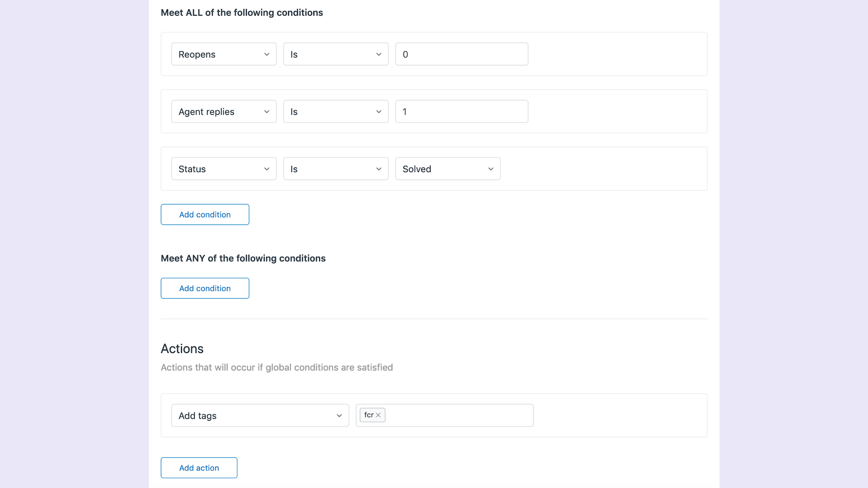The image size is (868, 488).
Task: Expand the Is operator next to Reopens
Action: pyautogui.click(x=335, y=54)
